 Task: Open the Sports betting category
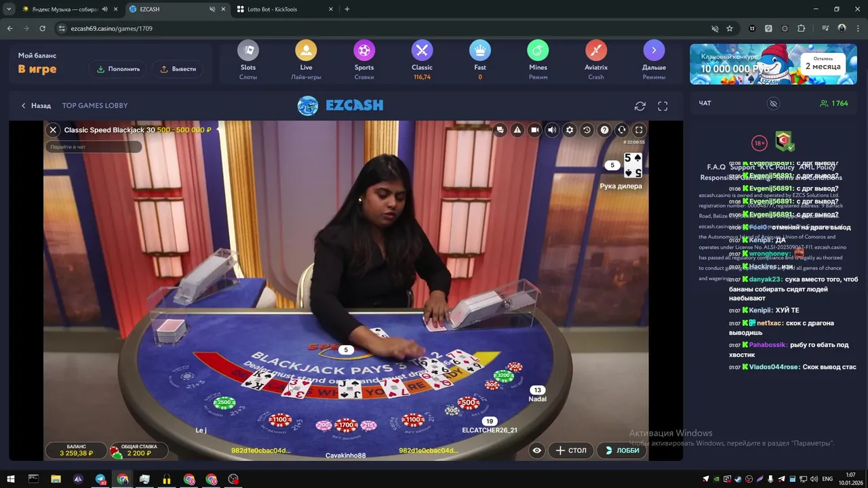coord(364,50)
